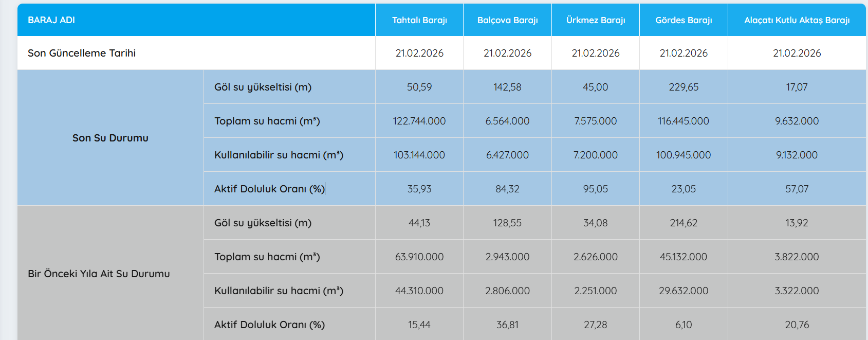Select the Tahtalı Barajı column header
The image size is (868, 340).
pos(419,20)
